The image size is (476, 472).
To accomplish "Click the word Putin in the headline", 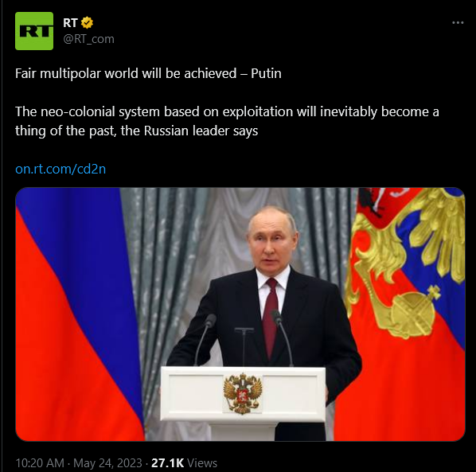I will pos(266,73).
